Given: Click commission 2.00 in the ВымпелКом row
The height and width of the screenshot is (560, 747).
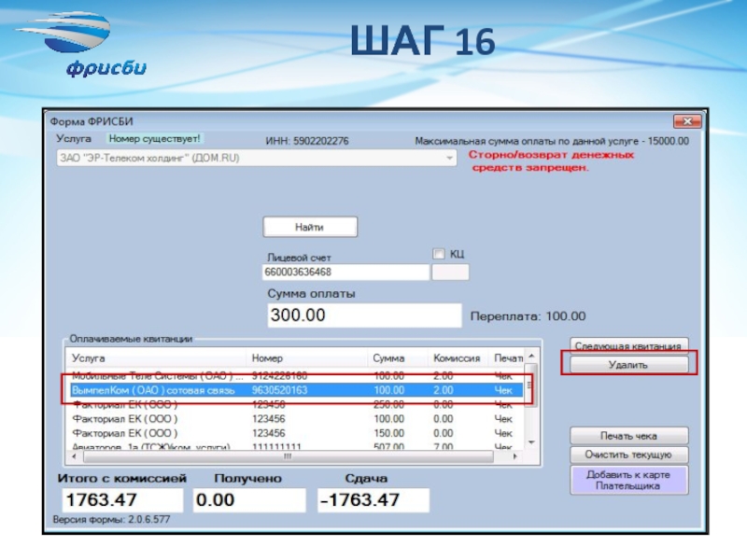Looking at the screenshot, I should pos(443,390).
